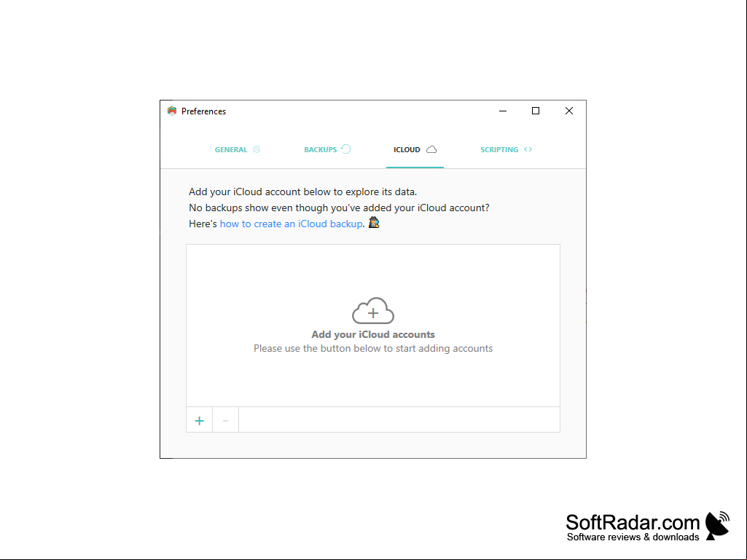
Task: Click the 'No backups show even though' text
Action: coord(339,208)
